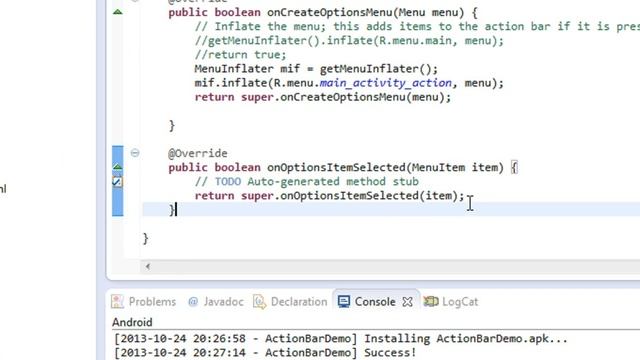The width and height of the screenshot is (640, 360).
Task: Click the main_activity_action resource reference
Action: (x=386, y=83)
